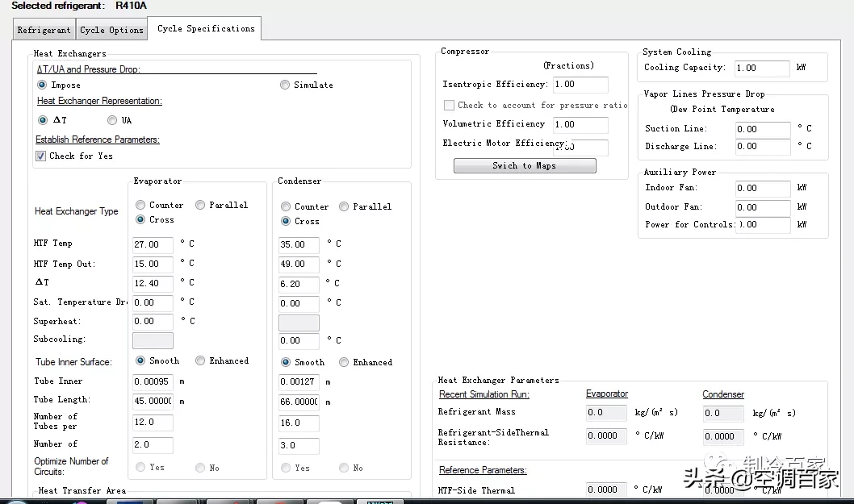Screen dimensions: 854x504
Task: Click the Volumetric Efficiency input field
Action: [580, 125]
